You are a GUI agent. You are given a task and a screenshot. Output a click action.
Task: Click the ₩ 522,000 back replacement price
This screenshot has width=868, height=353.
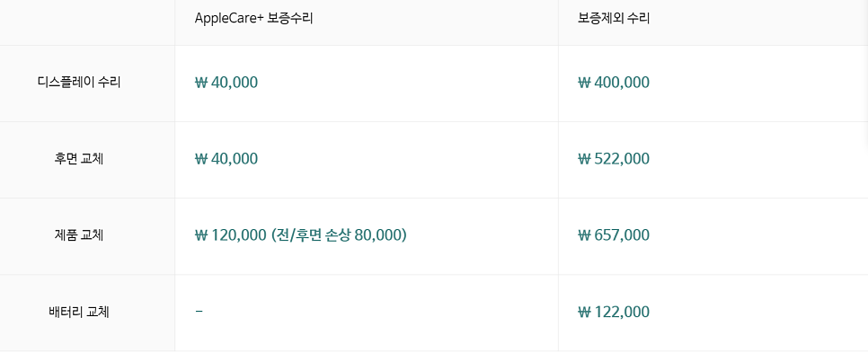click(x=614, y=159)
